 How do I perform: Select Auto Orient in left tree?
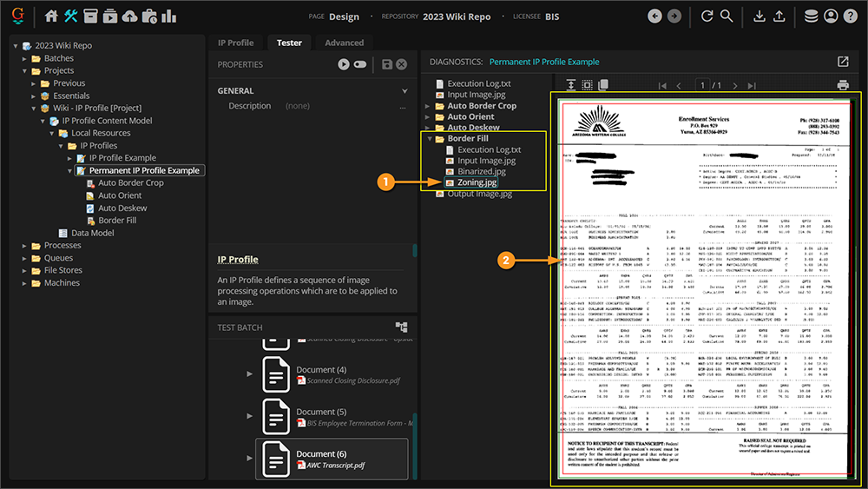(x=120, y=195)
